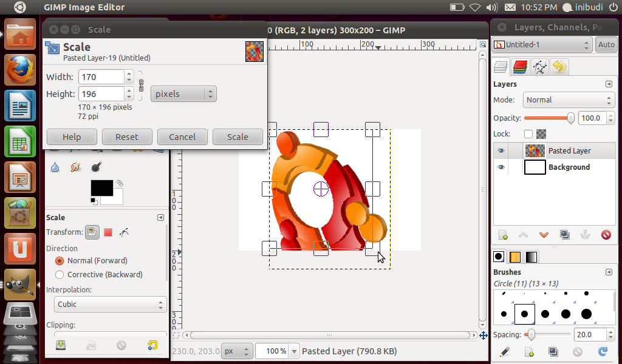Delete the current layer

tap(606, 235)
